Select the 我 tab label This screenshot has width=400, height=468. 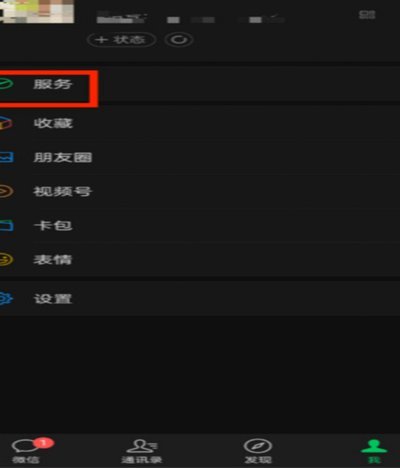tap(374, 460)
